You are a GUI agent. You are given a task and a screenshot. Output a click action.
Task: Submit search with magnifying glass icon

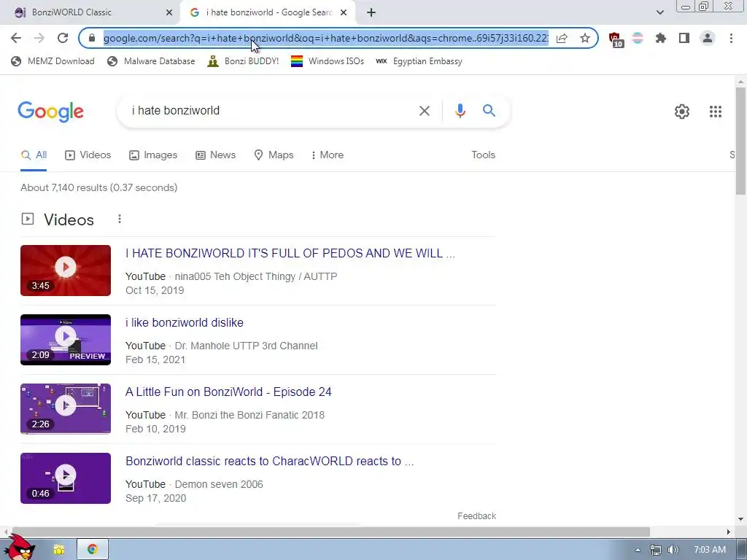[x=489, y=111]
